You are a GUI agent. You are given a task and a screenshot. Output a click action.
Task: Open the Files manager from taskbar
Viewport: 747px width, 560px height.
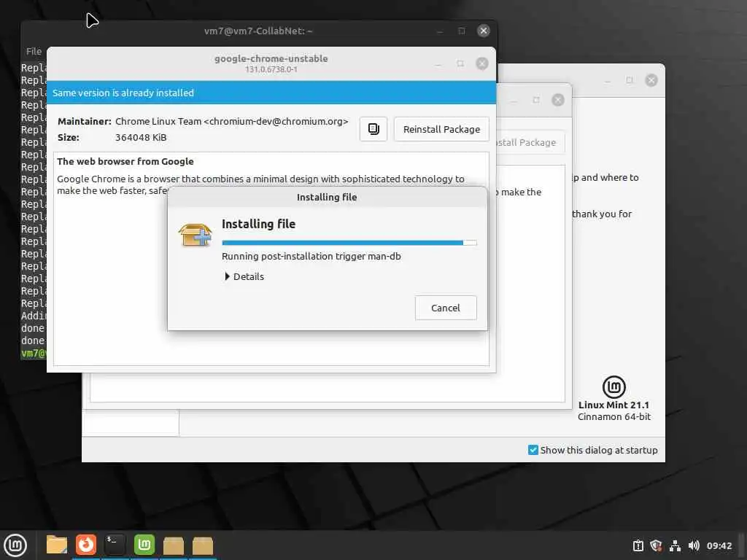pos(57,545)
